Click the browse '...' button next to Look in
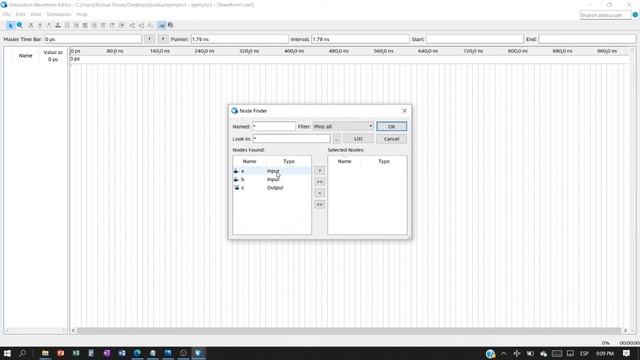This screenshot has width=640, height=360. coord(337,139)
